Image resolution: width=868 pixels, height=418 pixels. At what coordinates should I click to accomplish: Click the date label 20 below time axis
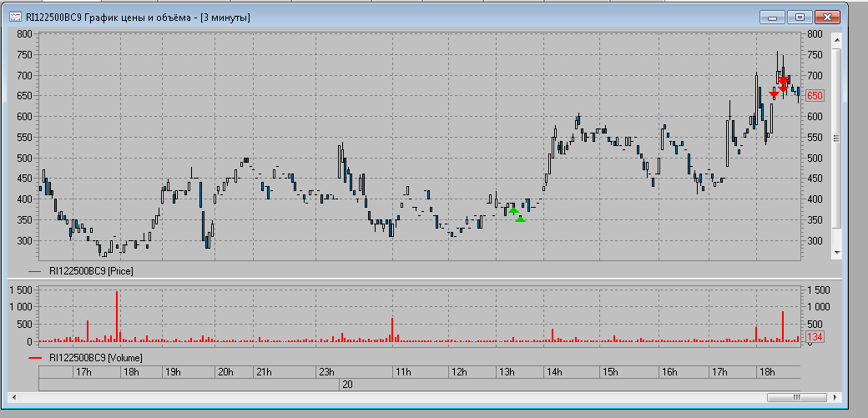(346, 384)
